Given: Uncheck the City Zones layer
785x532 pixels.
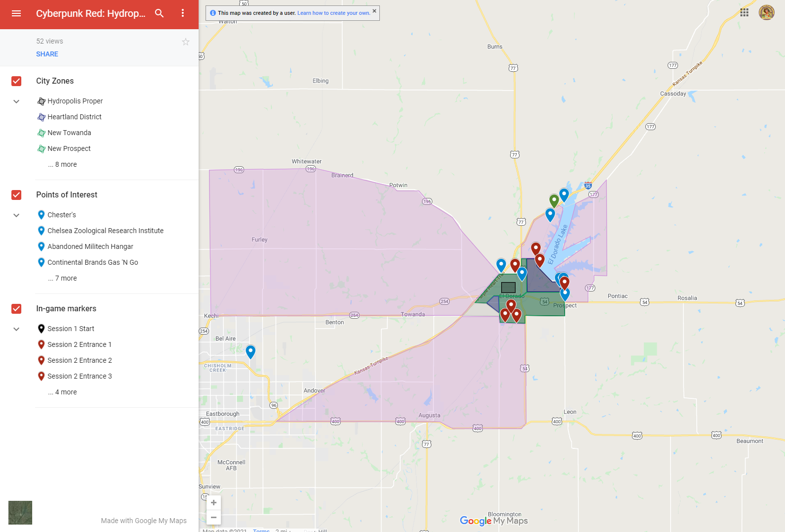Looking at the screenshot, I should point(16,81).
